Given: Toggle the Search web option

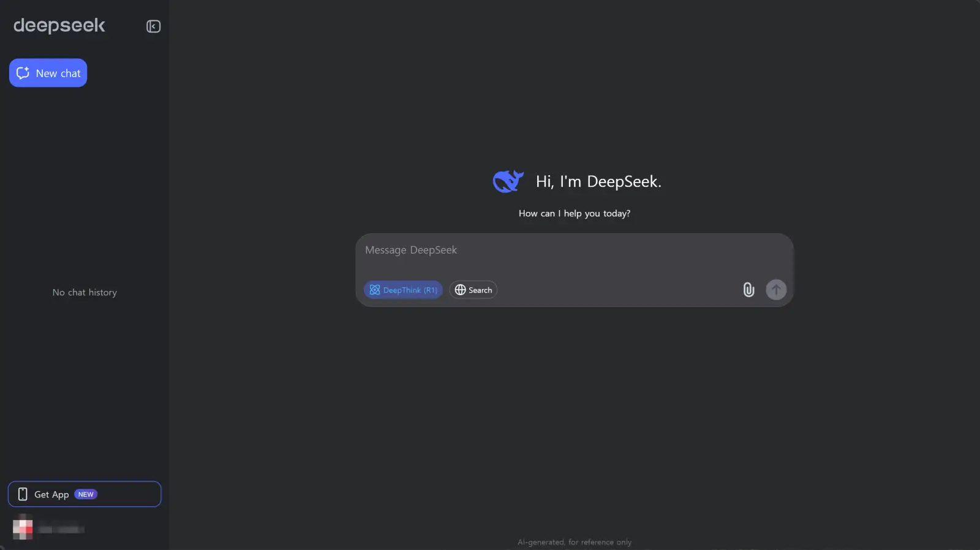Looking at the screenshot, I should pos(473,290).
